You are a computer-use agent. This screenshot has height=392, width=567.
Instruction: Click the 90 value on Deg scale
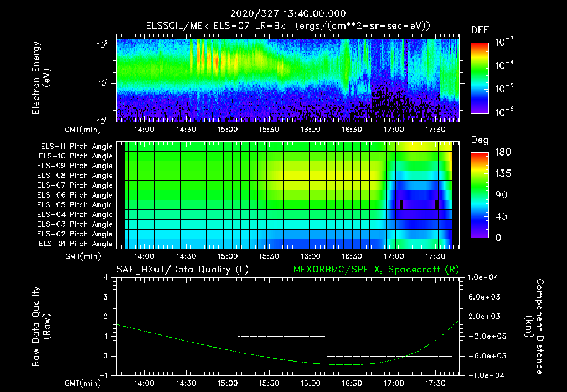coord(502,195)
